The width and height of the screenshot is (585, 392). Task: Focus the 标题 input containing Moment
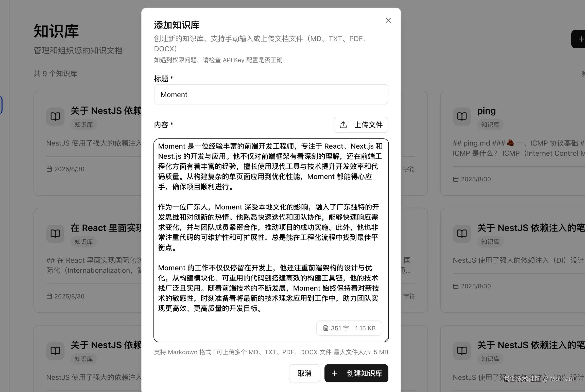coord(271,95)
